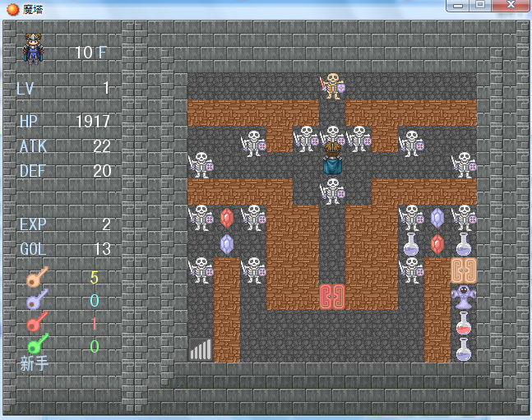Go to the staircase in the bottom-left corner

click(201, 349)
